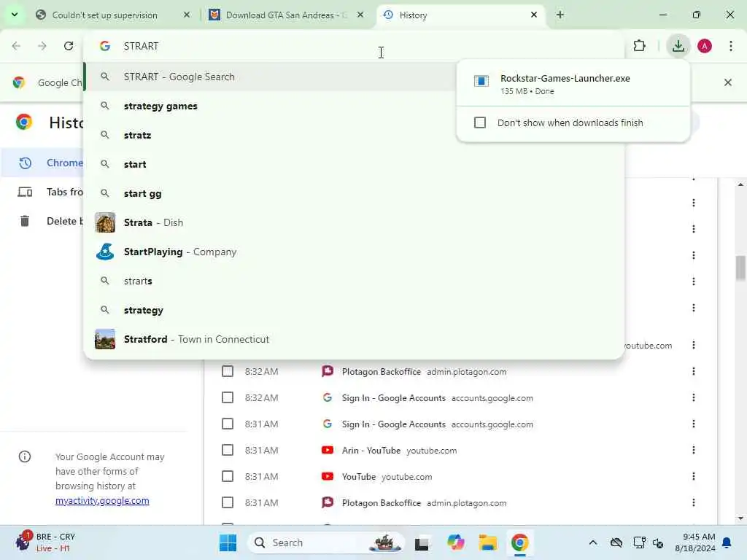Select Stratford - Town in Connecticut suggestion
This screenshot has width=747, height=560.
point(354,339)
